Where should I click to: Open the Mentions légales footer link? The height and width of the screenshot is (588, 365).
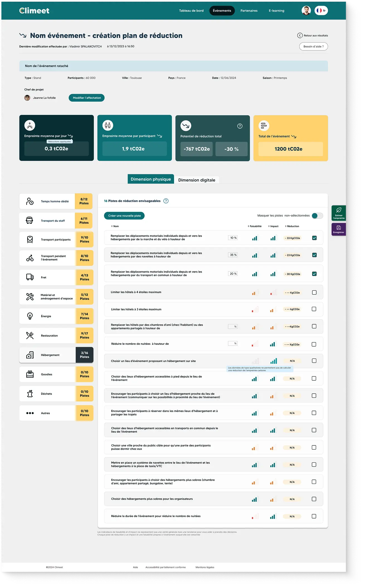click(x=205, y=567)
